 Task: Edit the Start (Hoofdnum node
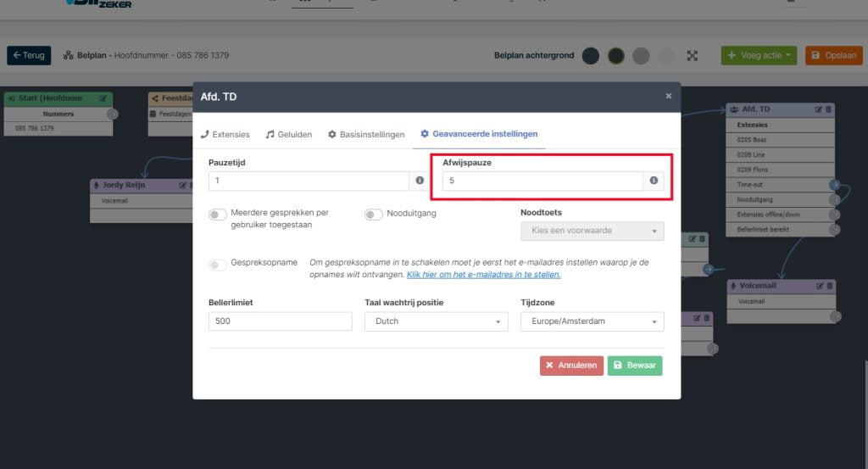tap(103, 98)
